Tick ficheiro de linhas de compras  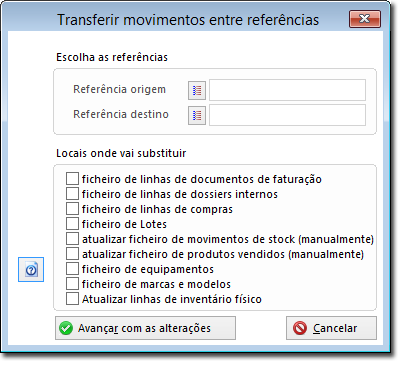[x=72, y=209]
